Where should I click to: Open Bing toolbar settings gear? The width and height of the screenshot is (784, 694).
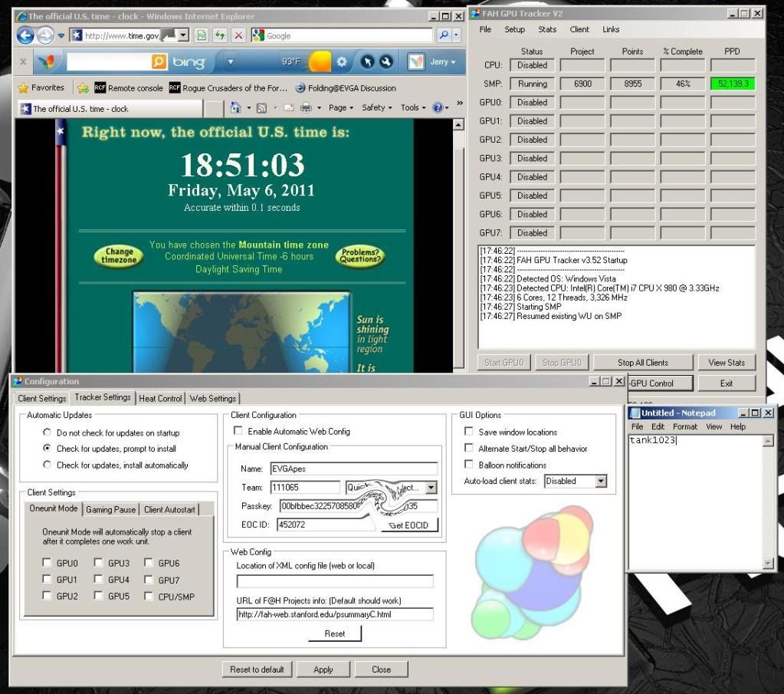(x=342, y=61)
